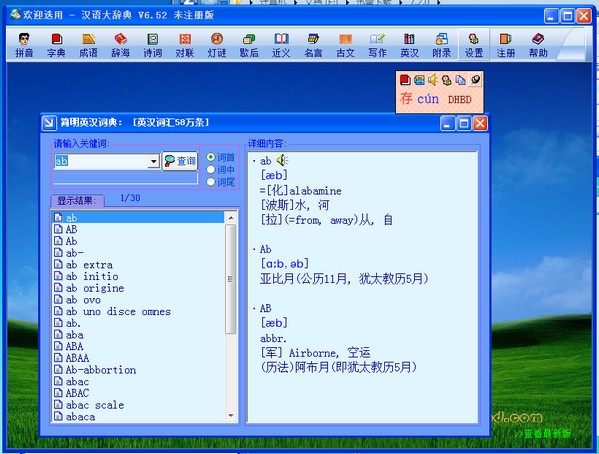Click into the keyword input field containing ab
This screenshot has height=454, width=599.
(x=101, y=161)
